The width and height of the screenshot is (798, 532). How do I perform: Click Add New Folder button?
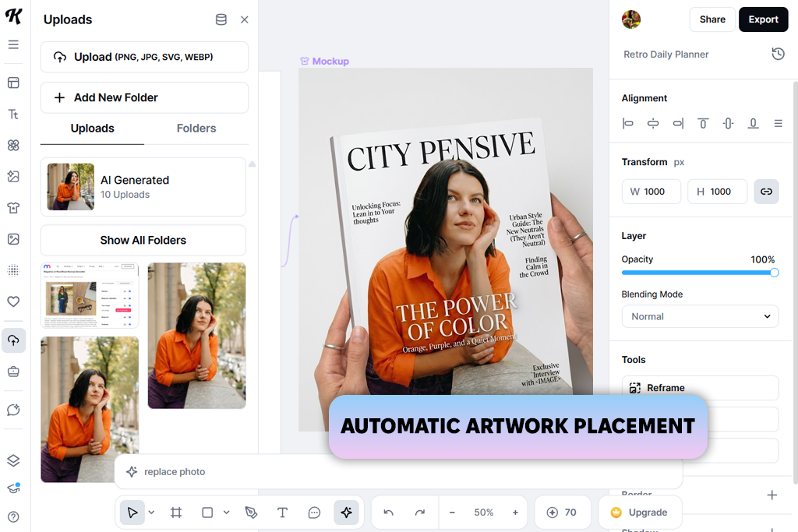click(144, 97)
